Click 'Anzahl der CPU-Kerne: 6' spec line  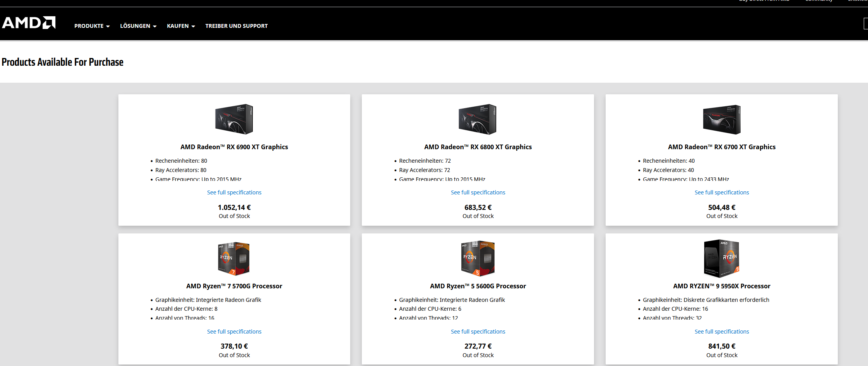430,309
